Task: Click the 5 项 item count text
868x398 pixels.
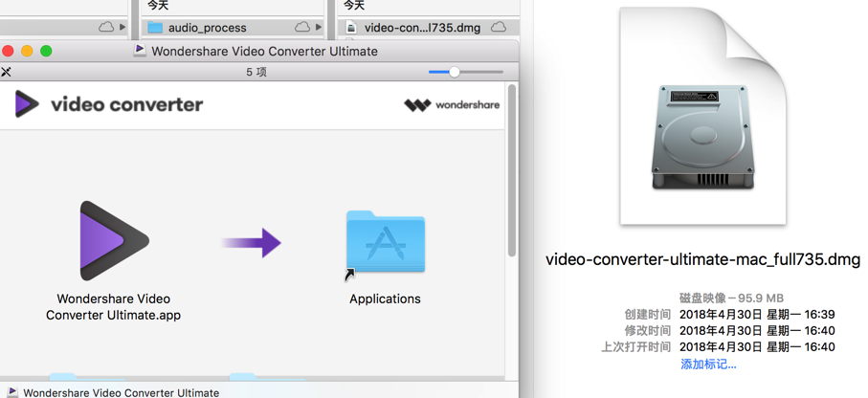Action: pos(256,72)
